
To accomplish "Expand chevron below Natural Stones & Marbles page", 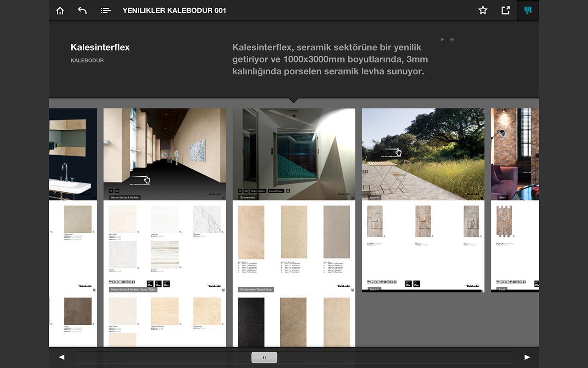I will click(x=223, y=290).
